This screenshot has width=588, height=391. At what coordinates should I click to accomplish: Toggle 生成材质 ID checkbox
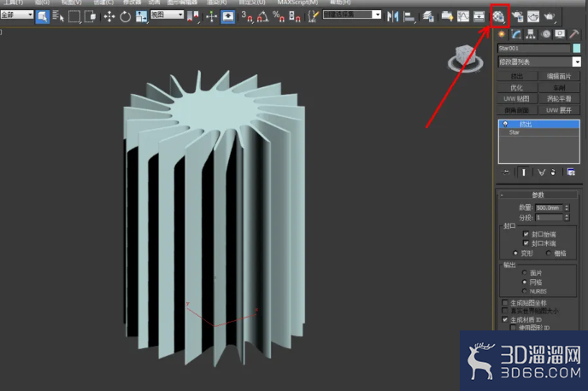click(505, 319)
